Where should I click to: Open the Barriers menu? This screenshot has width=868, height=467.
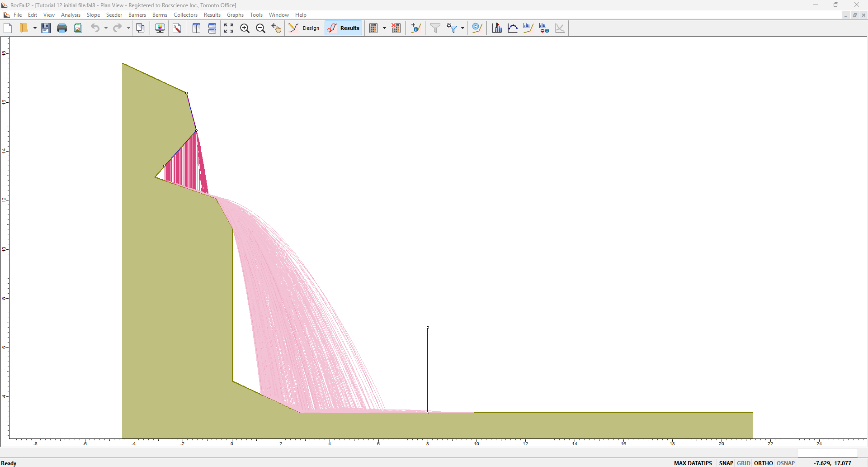point(137,15)
